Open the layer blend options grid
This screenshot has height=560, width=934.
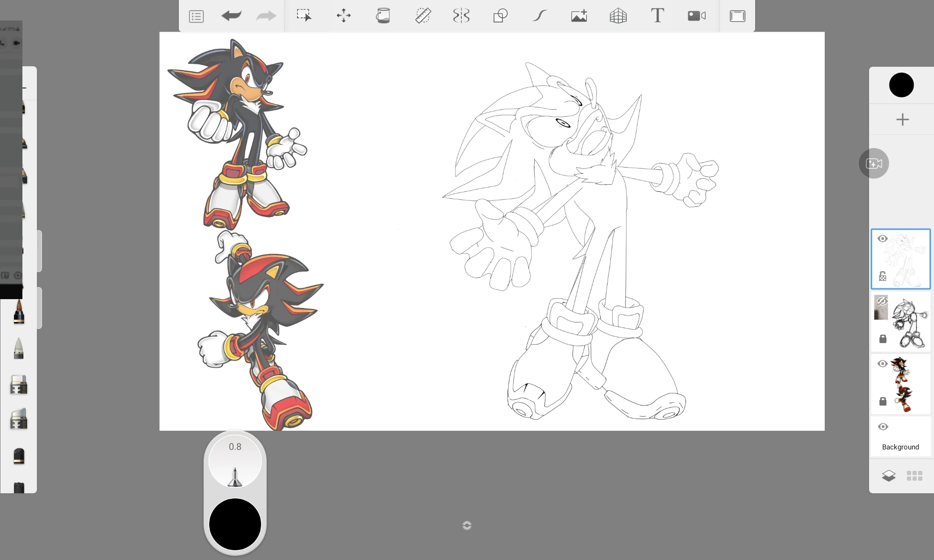click(x=913, y=475)
